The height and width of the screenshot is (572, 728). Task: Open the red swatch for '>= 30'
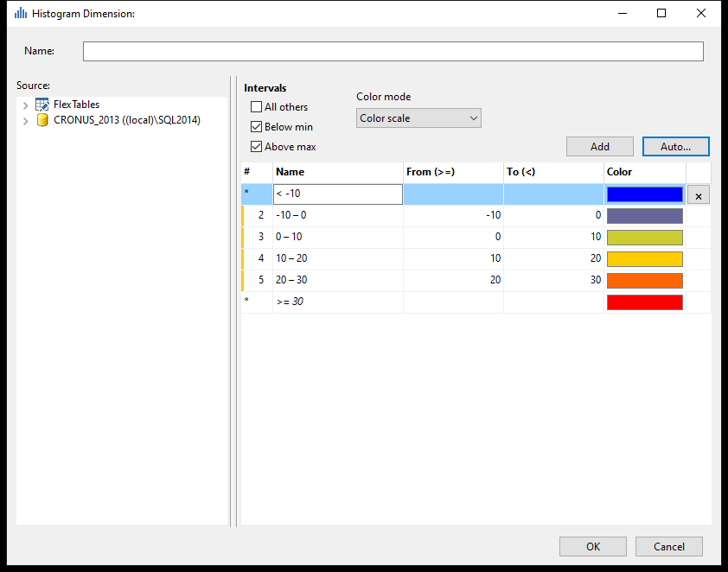click(645, 302)
